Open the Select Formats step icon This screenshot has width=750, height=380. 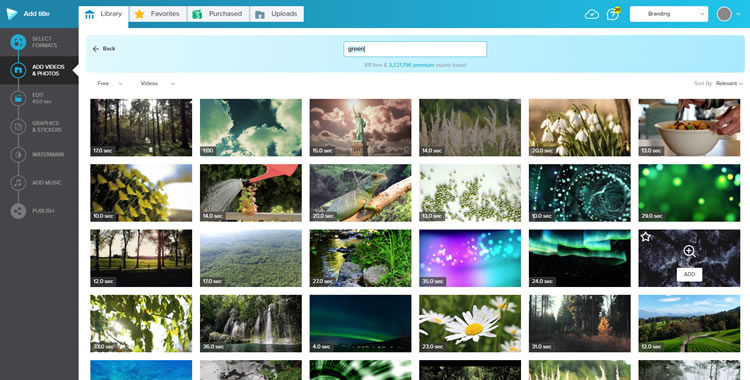[18, 42]
